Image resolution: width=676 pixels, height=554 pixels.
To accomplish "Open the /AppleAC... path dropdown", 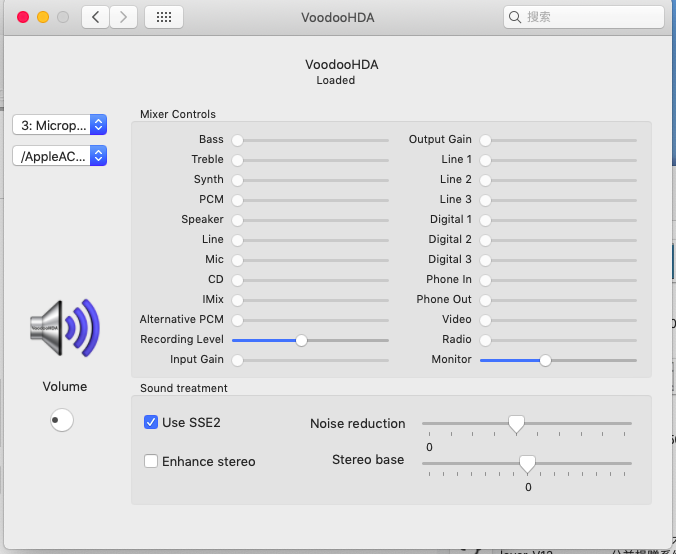I will coord(59,156).
